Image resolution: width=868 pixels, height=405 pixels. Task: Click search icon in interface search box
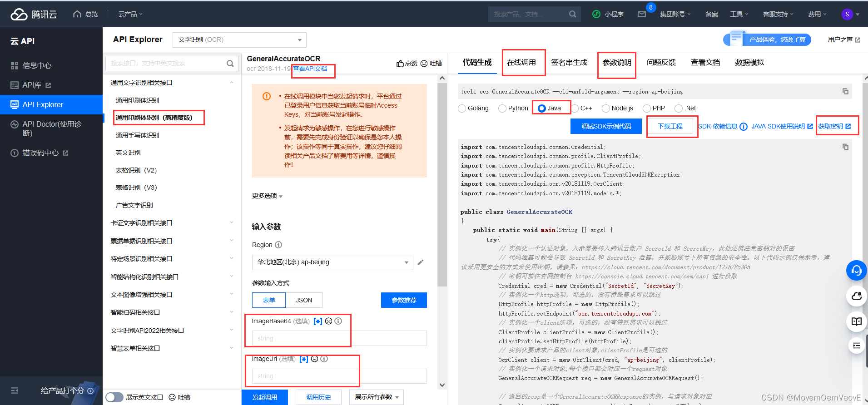[x=230, y=64]
